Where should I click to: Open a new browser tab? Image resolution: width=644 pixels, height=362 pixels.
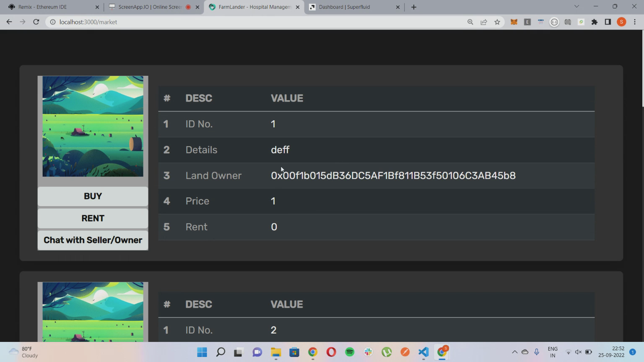coord(414,7)
